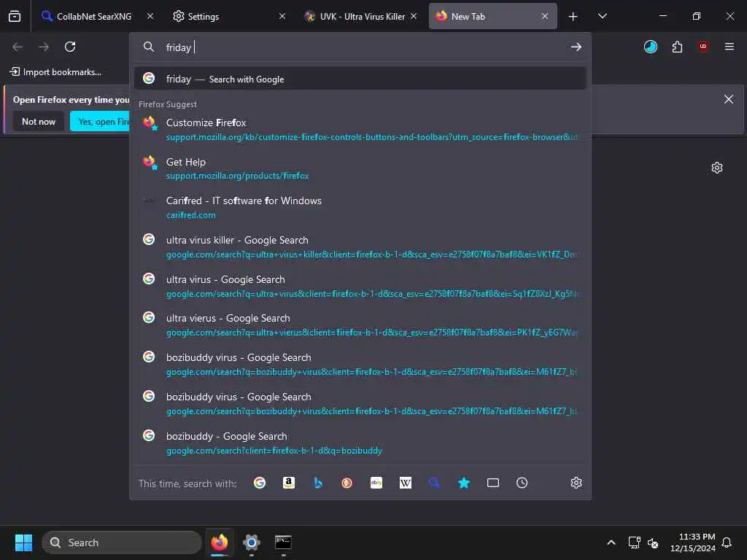
Task: Expand the list all tabs chevron
Action: [x=602, y=16]
